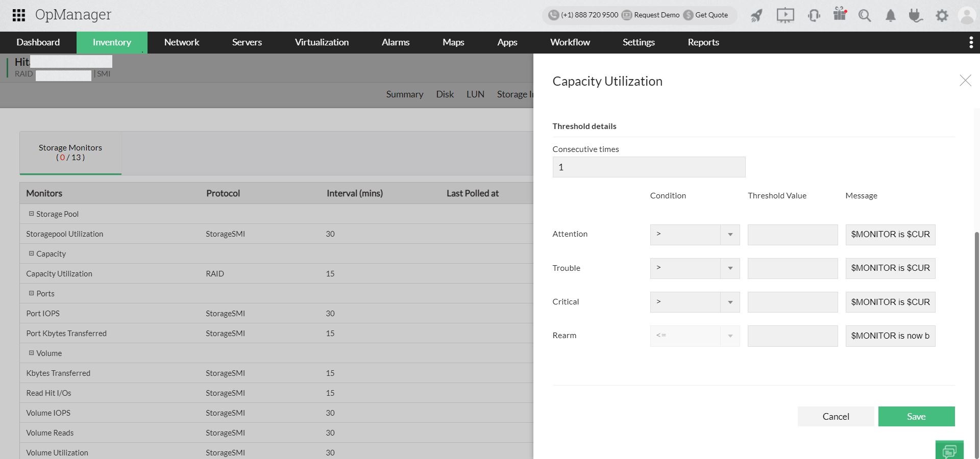Open the Attention condition dropdown
980x459 pixels.
coord(695,235)
